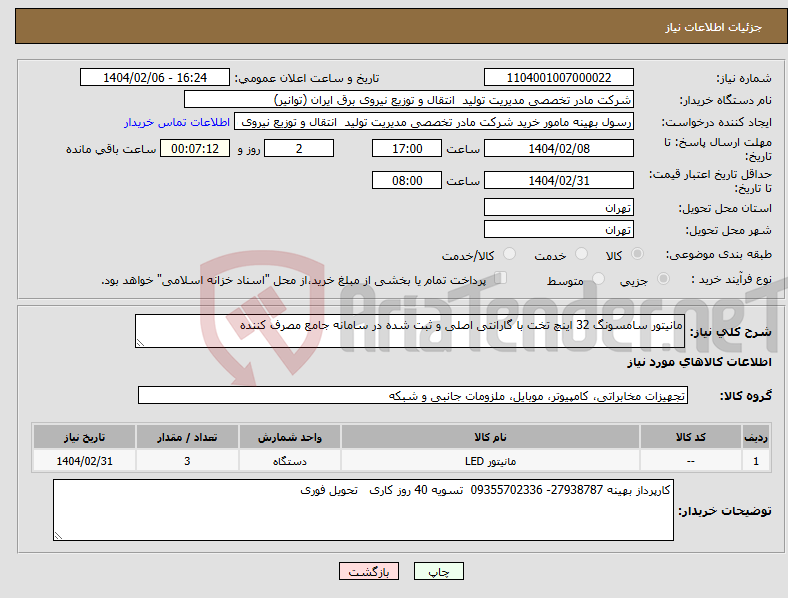Select the کالا/خدمت radio button
The height and width of the screenshot is (598, 788).
point(509,254)
